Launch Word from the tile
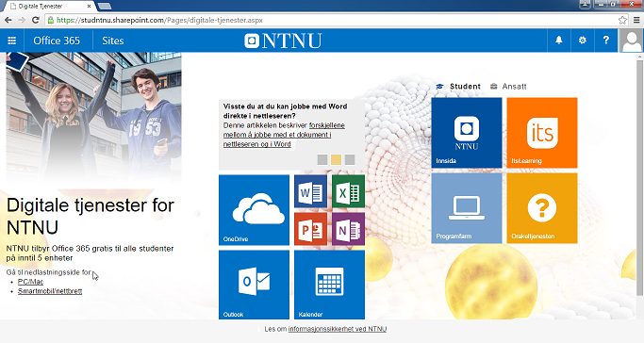Image resolution: width=644 pixels, height=343 pixels. (x=310, y=191)
